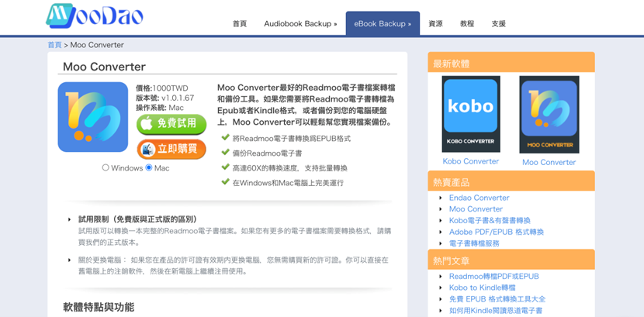Select the Windows radio button

(106, 167)
